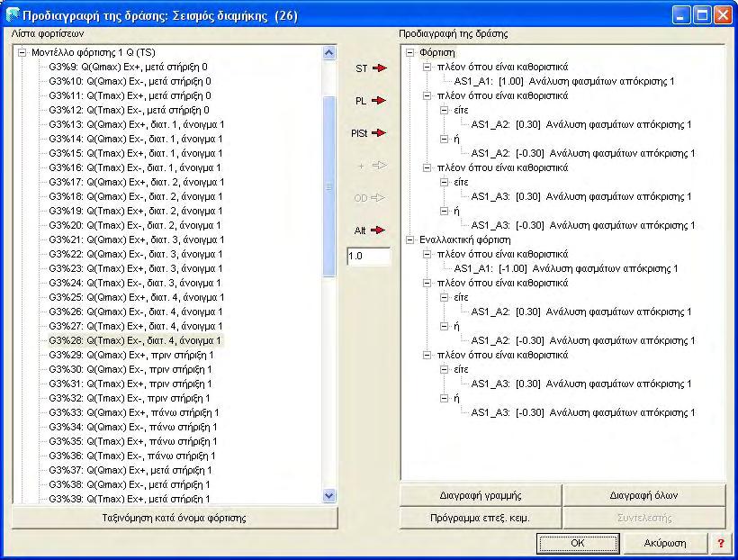Select row G3%20: Q(Tmax) Ex-, διατ. 2
The height and width of the screenshot is (560, 738).
pyautogui.click(x=135, y=226)
